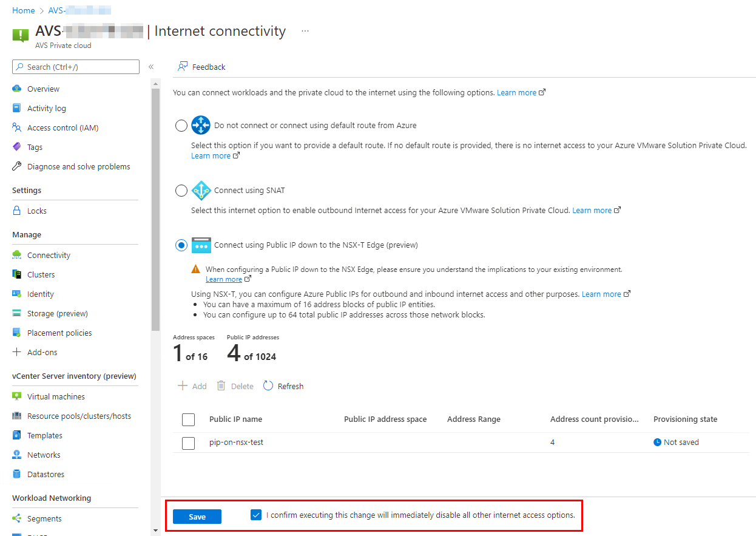Click the Segments share icon
The height and width of the screenshot is (536, 756).
(17, 518)
